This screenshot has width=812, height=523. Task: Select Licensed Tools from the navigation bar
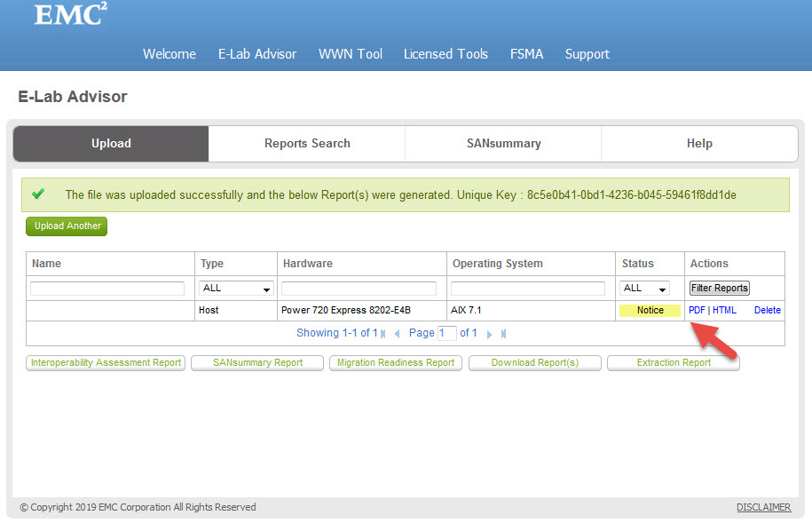[445, 54]
